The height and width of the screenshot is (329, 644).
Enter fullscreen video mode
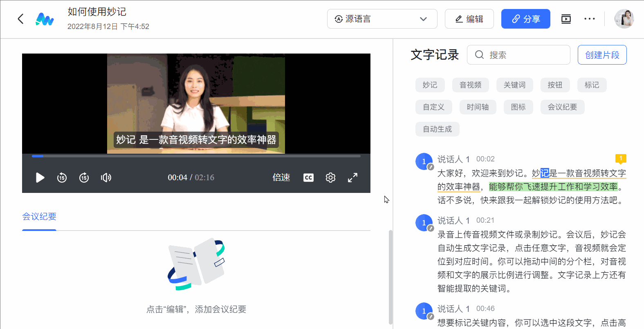click(x=352, y=177)
